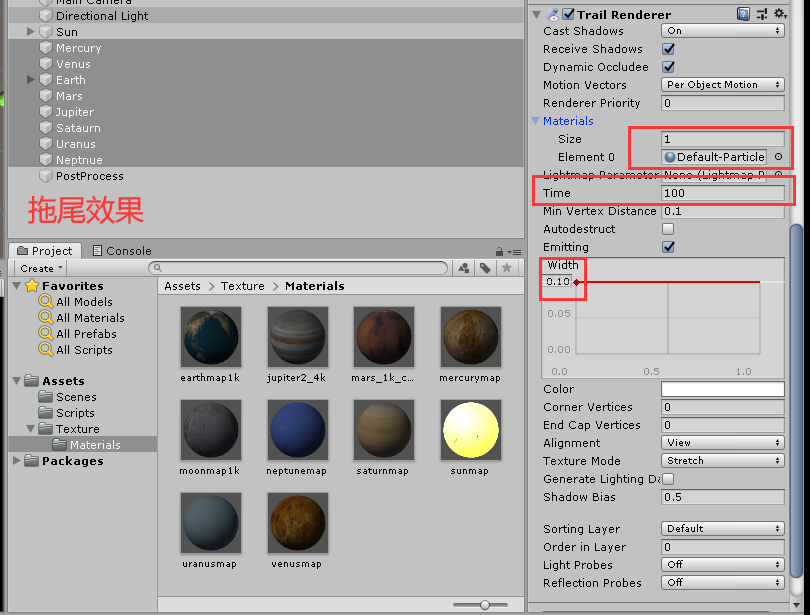Click the star icon to save search
Screen dimensions: 810x615
pos(505,268)
